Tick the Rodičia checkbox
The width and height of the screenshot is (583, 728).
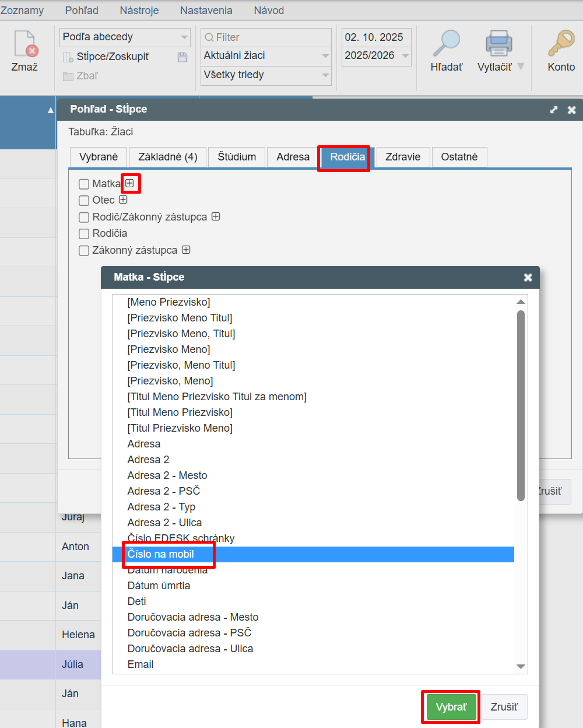click(x=84, y=234)
